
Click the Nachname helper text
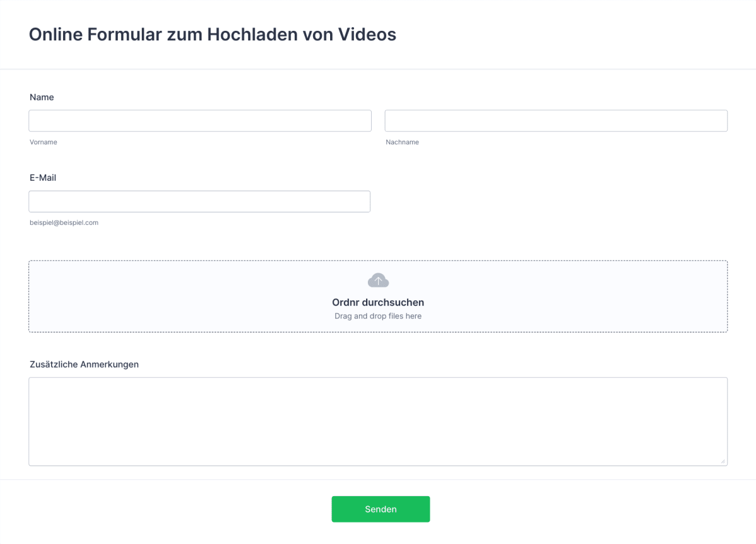(x=402, y=142)
